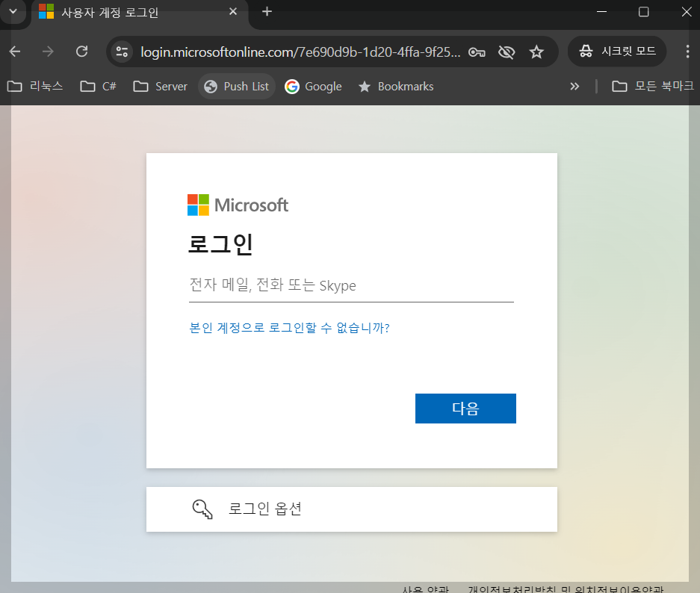
Task: Open the Server bookmark folder
Action: click(161, 86)
